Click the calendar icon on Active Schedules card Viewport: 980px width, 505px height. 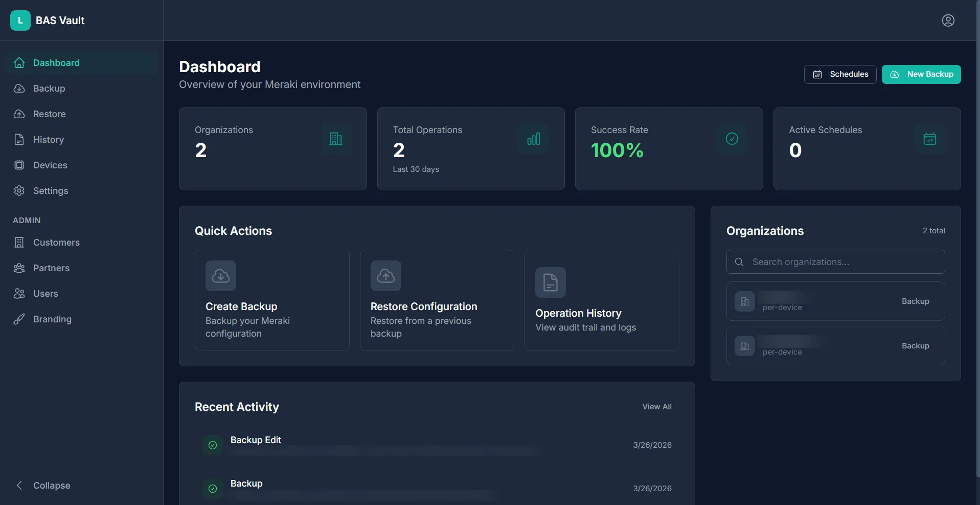click(930, 139)
